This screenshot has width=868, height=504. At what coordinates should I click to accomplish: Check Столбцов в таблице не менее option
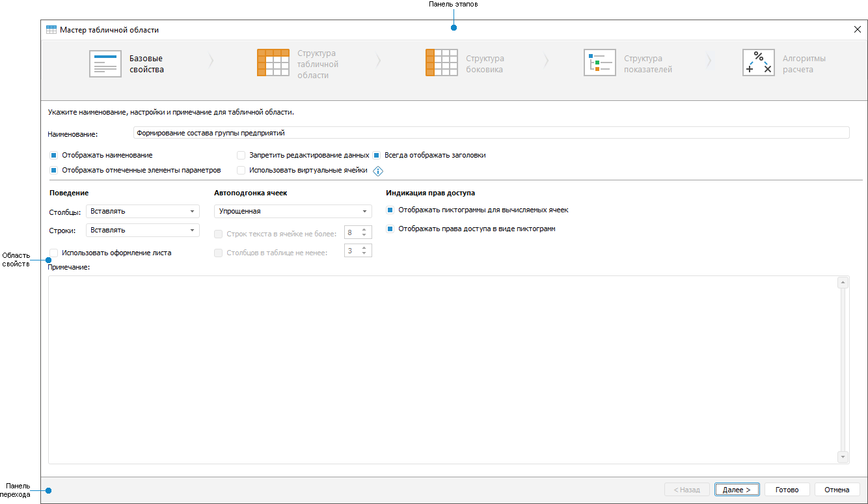tap(219, 253)
